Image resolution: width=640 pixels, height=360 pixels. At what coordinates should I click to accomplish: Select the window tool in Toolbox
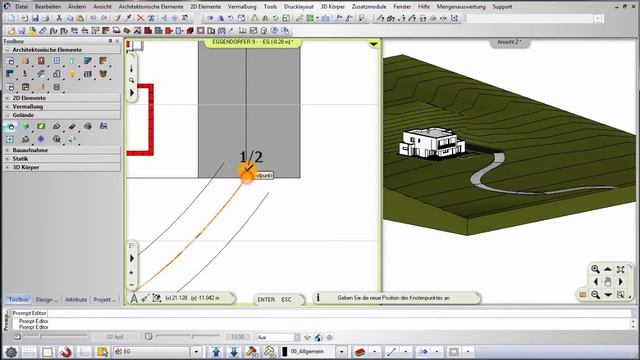[x=57, y=61]
